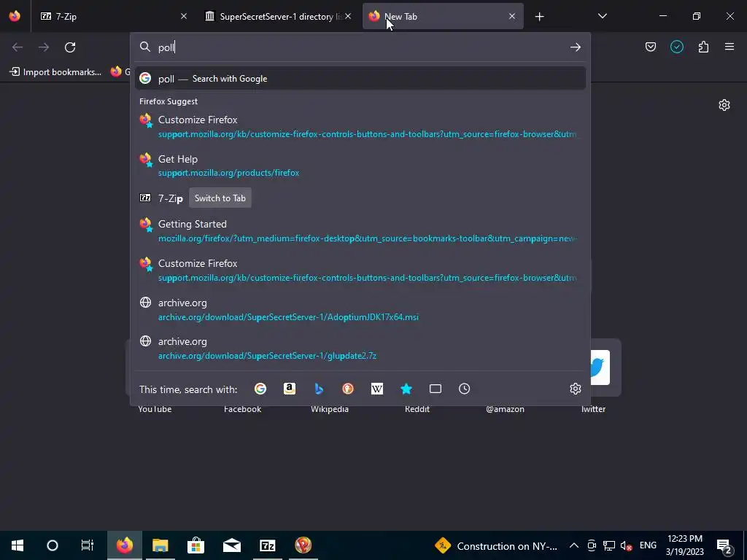Open new tab page personalize gear

(x=724, y=105)
